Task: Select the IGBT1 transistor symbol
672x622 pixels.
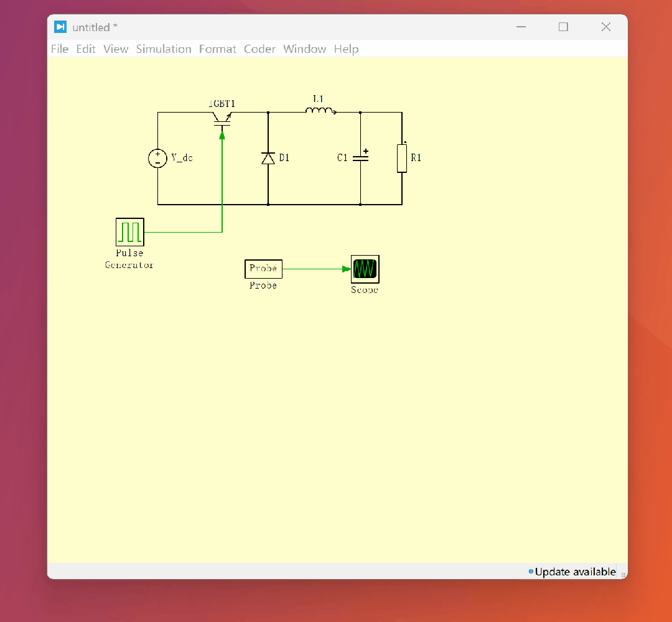Action: point(222,119)
